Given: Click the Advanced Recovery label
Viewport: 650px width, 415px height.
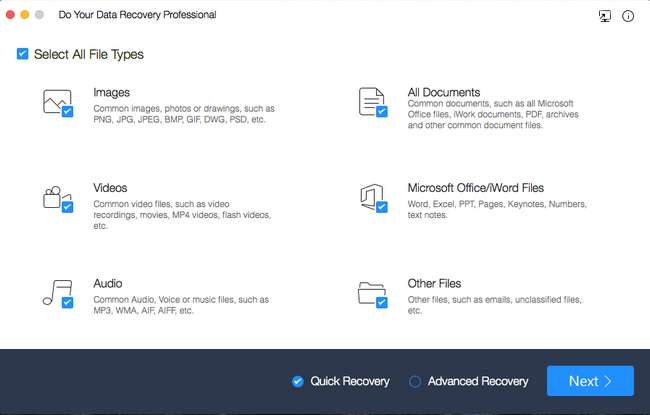Looking at the screenshot, I should tap(478, 381).
